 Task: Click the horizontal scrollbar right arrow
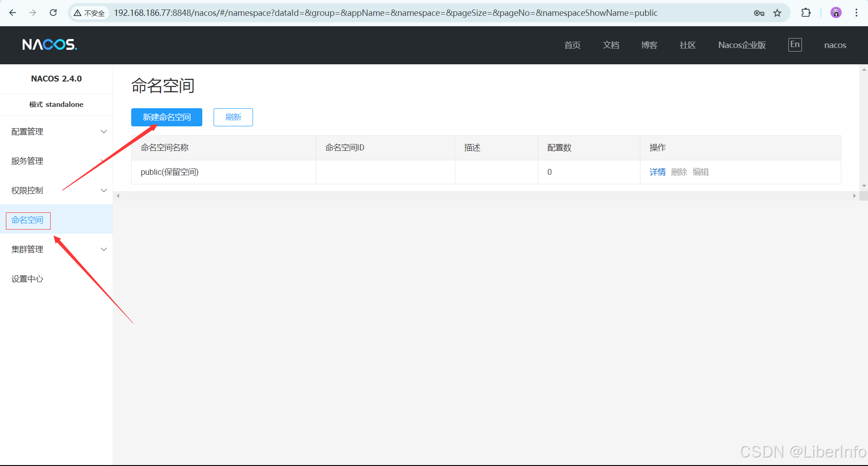(x=854, y=196)
